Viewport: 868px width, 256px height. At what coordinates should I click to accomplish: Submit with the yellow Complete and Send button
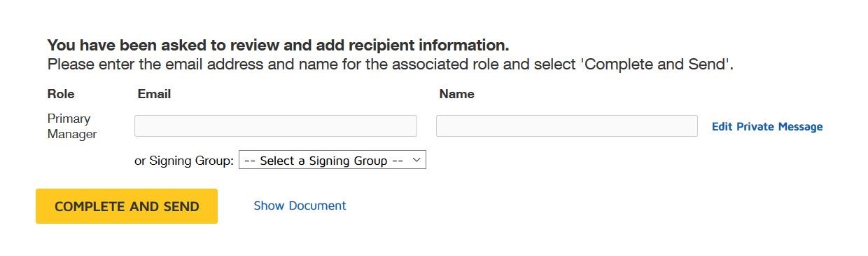click(x=127, y=206)
